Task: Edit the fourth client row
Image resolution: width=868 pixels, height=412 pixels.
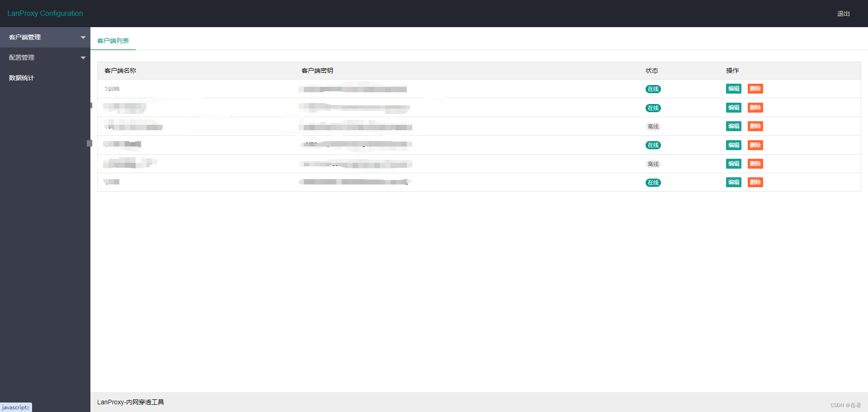Action: point(733,145)
